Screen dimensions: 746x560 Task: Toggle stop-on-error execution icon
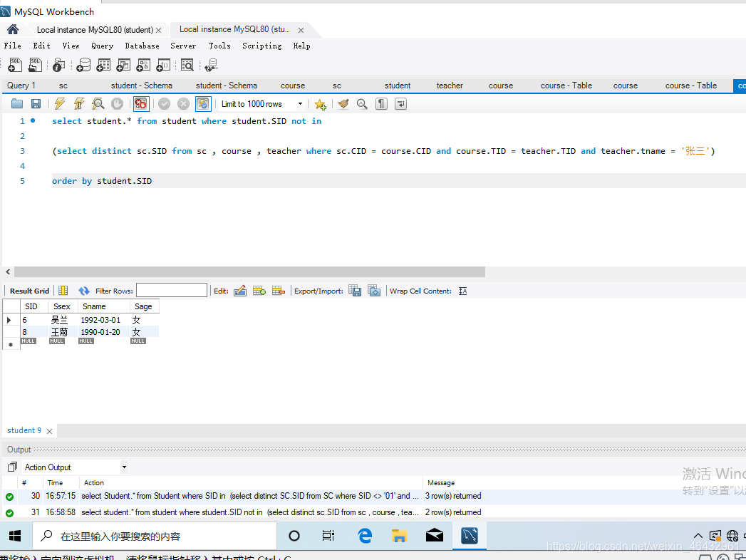(x=141, y=104)
